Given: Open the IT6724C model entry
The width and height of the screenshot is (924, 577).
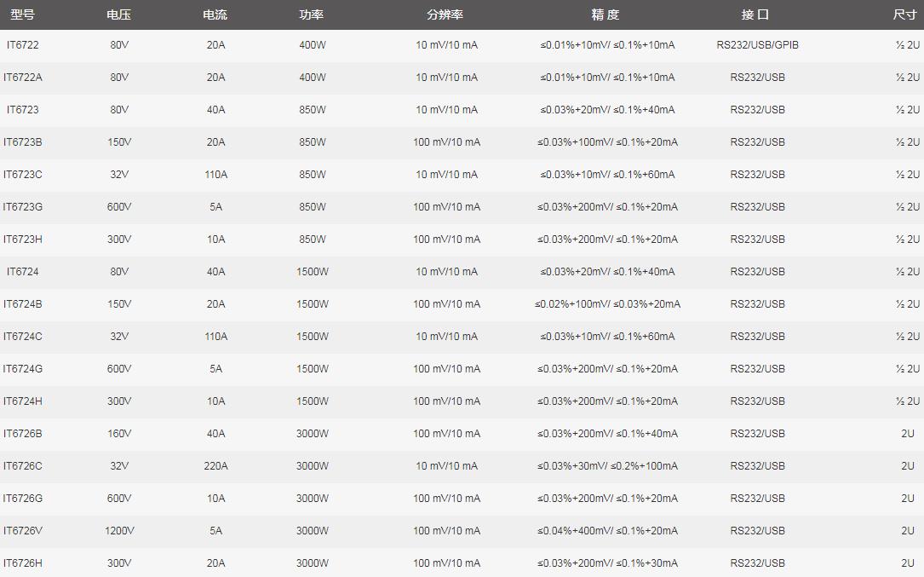Looking at the screenshot, I should click(x=23, y=337).
